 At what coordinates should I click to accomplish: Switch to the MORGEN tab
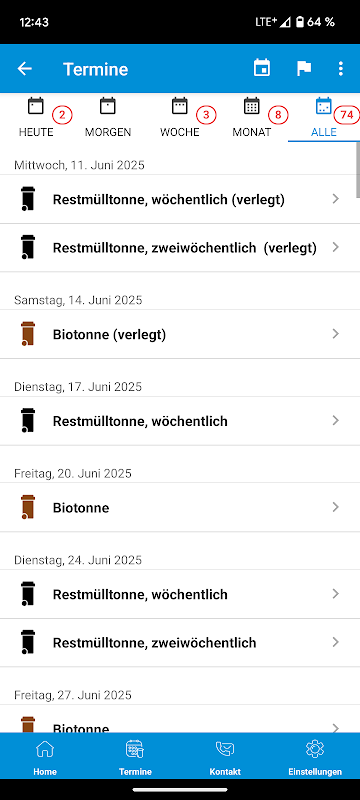108,118
